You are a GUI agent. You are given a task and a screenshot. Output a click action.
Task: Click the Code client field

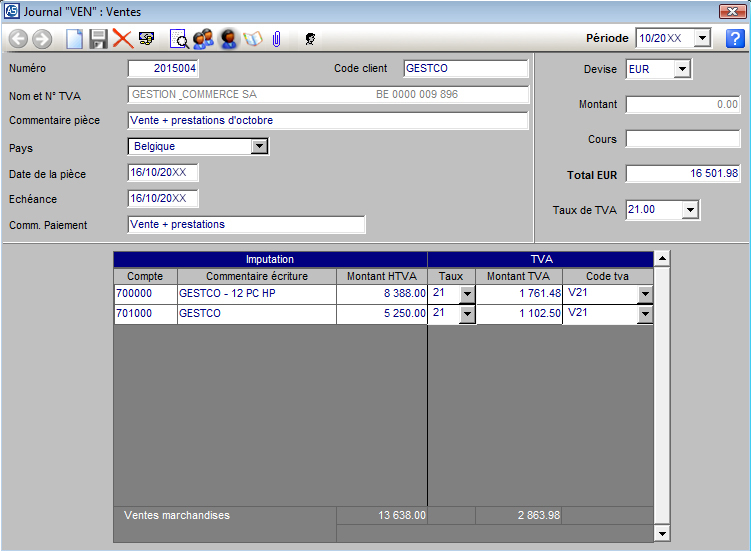point(465,69)
